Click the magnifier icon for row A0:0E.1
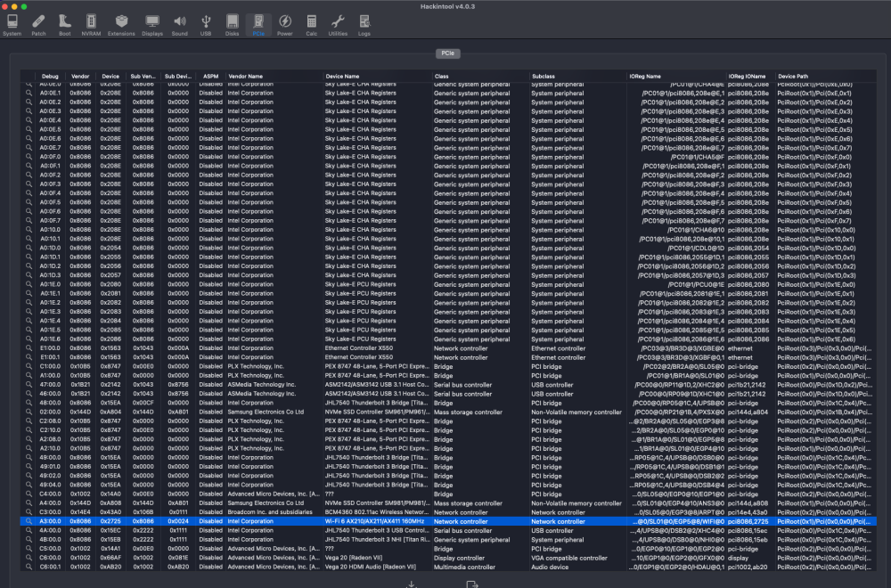Screen dimensions: 891x588 [29, 94]
